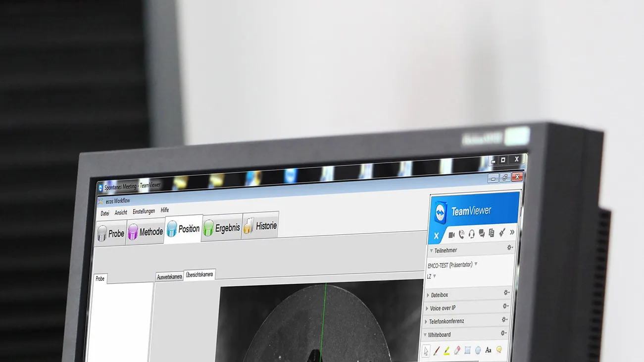
Task: Switch to the Auswertekamera tab
Action: 169,277
